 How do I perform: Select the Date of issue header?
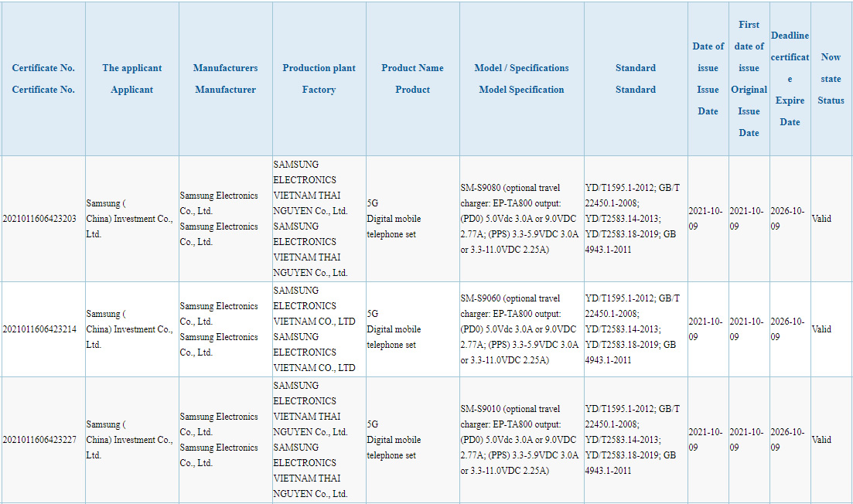point(708,79)
